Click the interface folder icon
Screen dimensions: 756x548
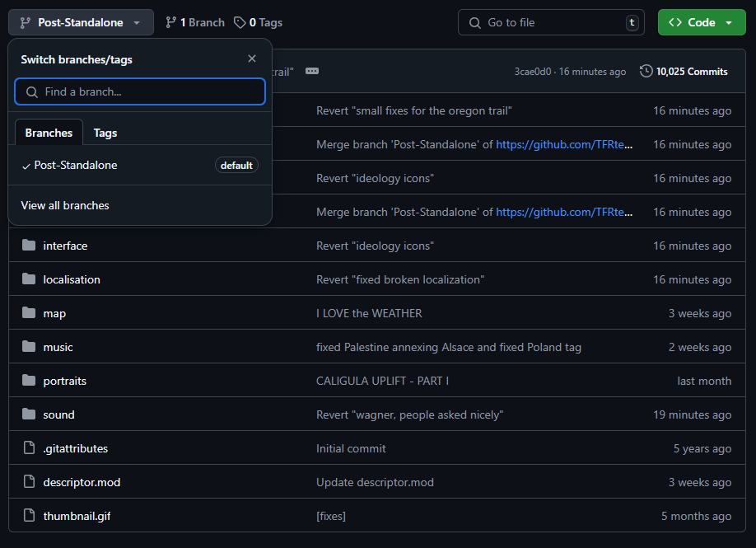click(x=29, y=246)
